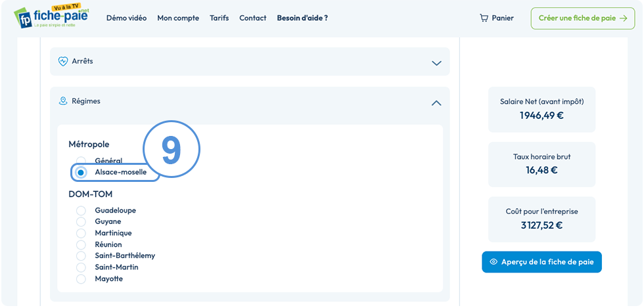This screenshot has width=644, height=308.
Task: Click the Régimes section header label
Action: 86,101
